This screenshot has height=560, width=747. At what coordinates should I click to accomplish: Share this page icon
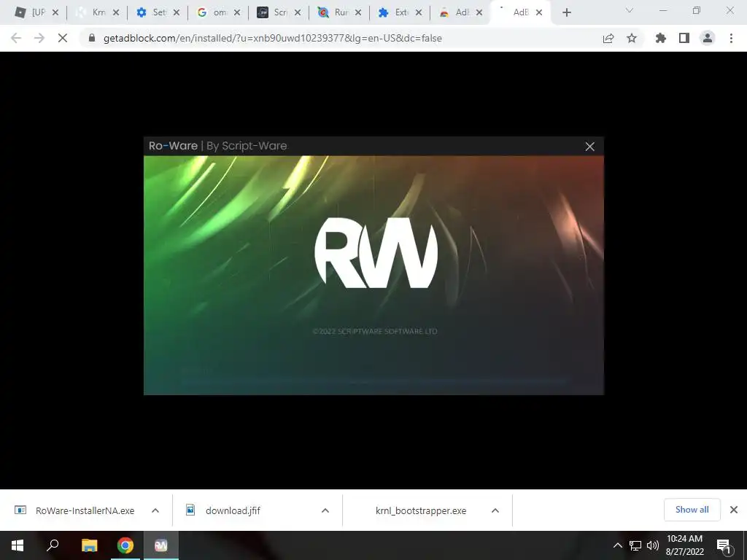pos(608,39)
